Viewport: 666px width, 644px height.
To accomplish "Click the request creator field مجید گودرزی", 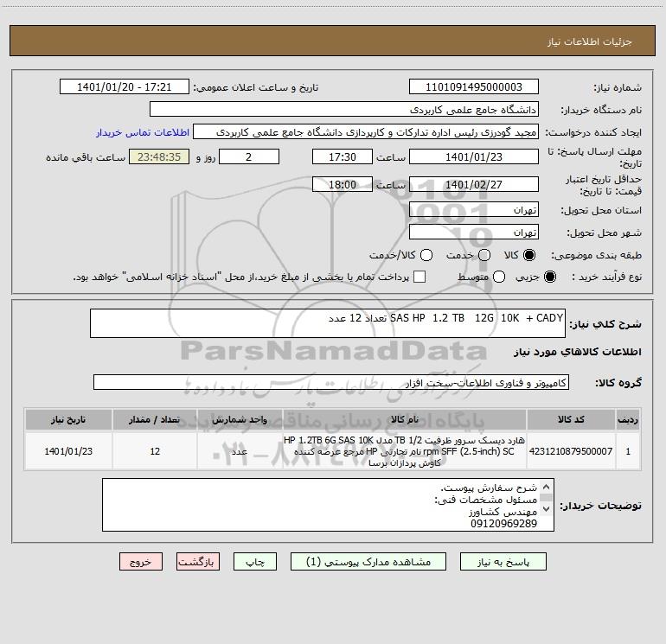I will click(366, 132).
